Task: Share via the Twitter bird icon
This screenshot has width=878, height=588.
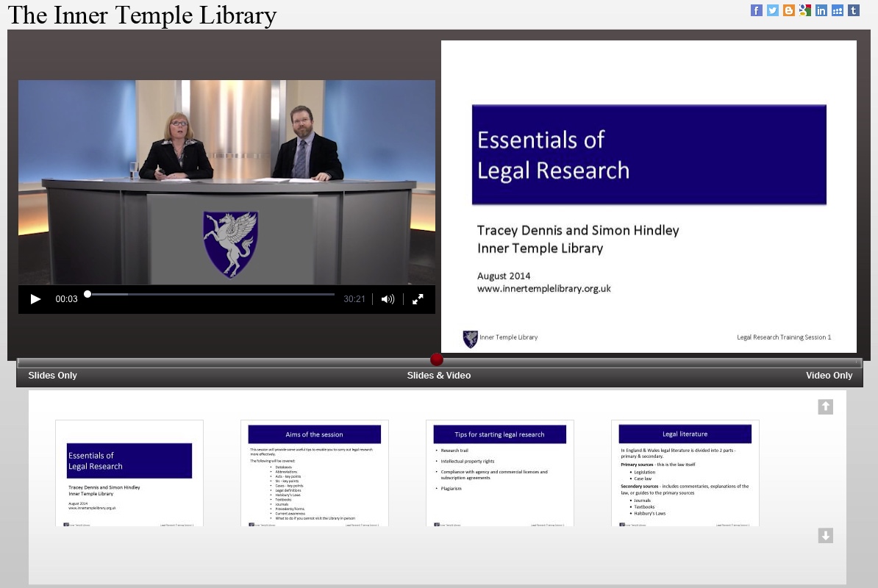Action: 772,10
